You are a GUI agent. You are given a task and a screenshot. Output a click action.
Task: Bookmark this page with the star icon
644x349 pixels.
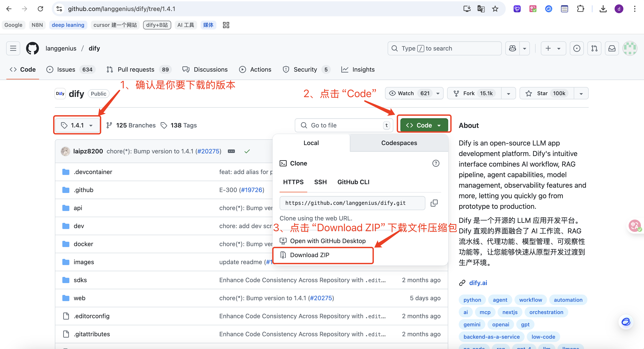(495, 9)
